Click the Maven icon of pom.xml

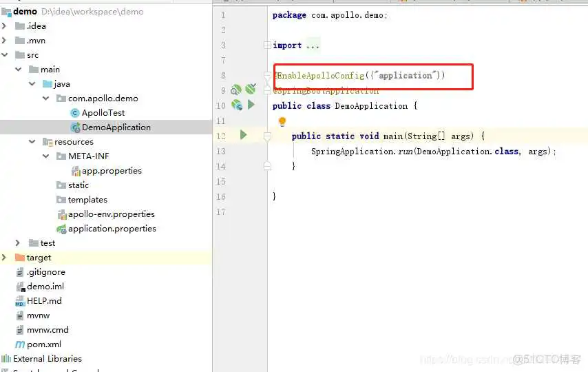tap(20, 344)
